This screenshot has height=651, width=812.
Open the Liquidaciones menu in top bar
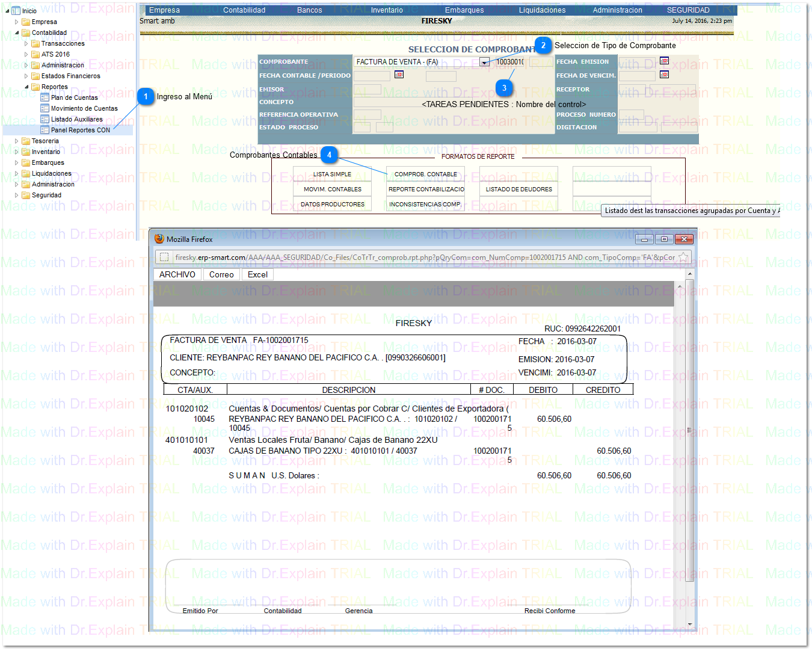(x=542, y=10)
